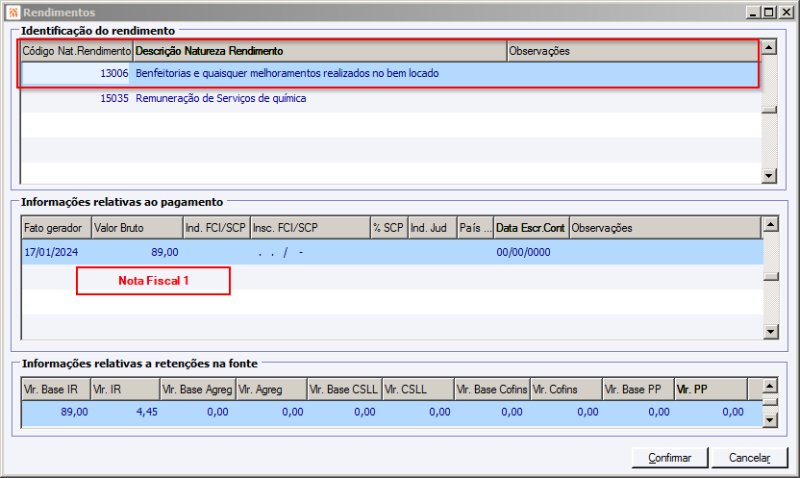Minimize the Rendimentos window
This screenshot has width=800, height=478.
(753, 12)
